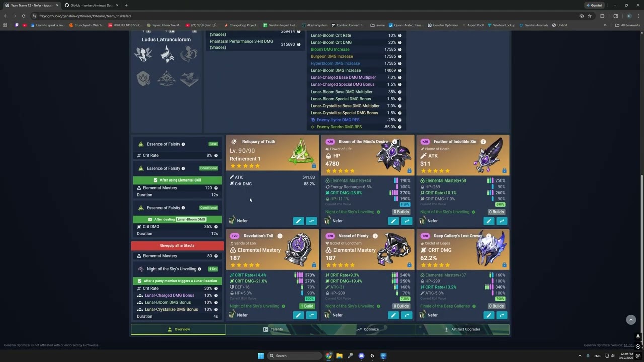Show help for Enemy Hydro DMG RES
This screenshot has width=644, height=362.
point(400,120)
